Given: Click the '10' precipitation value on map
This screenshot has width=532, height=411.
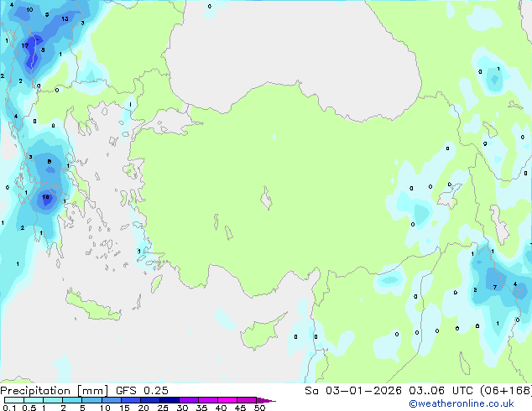Looking at the screenshot, I should pyautogui.click(x=29, y=9).
